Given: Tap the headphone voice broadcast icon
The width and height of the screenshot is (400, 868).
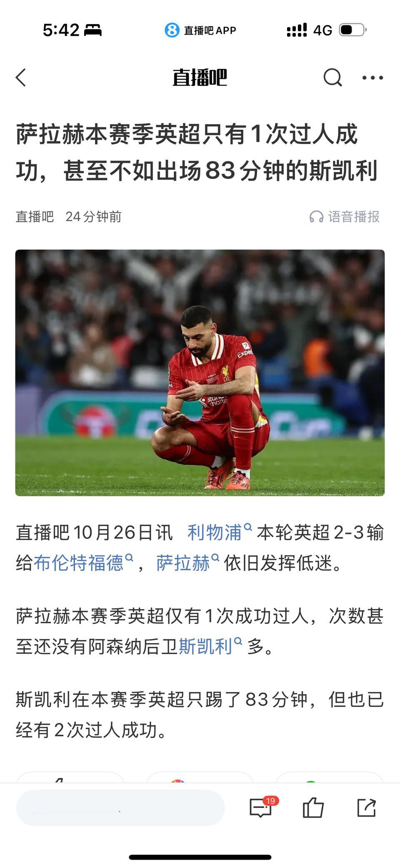Looking at the screenshot, I should [316, 217].
